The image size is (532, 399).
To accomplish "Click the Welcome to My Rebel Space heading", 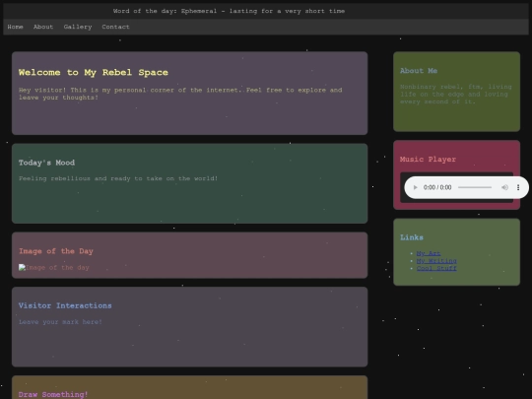I will [94, 72].
